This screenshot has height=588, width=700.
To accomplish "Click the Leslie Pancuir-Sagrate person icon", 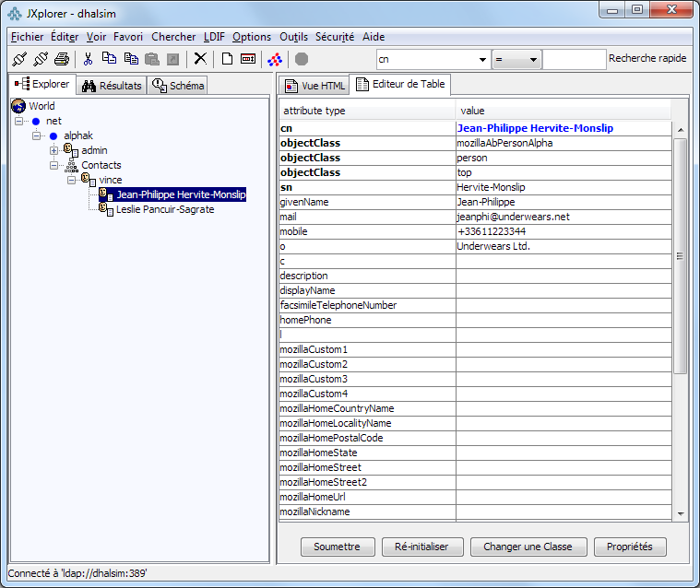I will (106, 209).
